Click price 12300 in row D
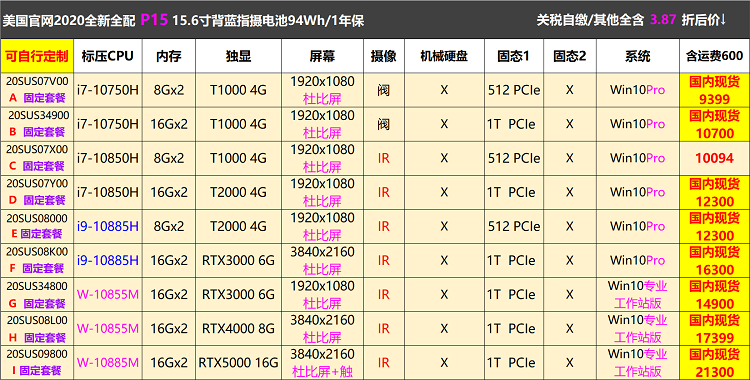 [x=715, y=201]
